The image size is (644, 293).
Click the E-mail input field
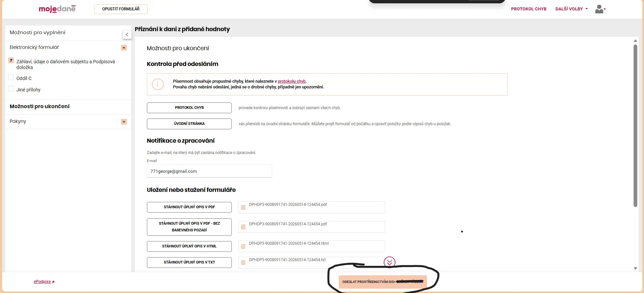pos(209,171)
